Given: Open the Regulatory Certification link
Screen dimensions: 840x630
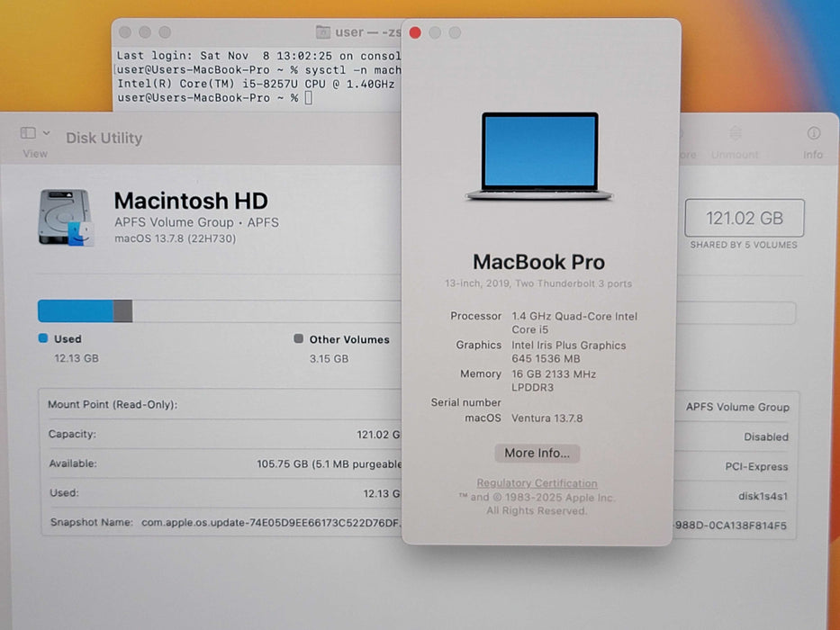Looking at the screenshot, I should (537, 483).
